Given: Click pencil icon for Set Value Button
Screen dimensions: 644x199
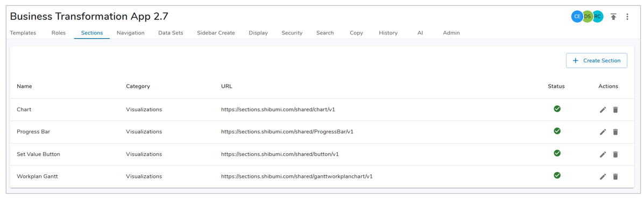Looking at the screenshot, I should [x=603, y=154].
